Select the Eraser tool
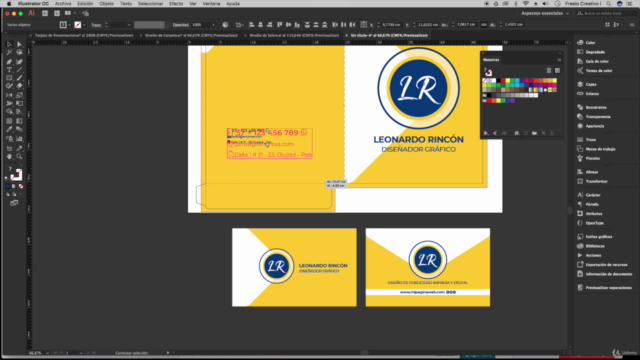The height and width of the screenshot is (360, 640). pos(19,86)
